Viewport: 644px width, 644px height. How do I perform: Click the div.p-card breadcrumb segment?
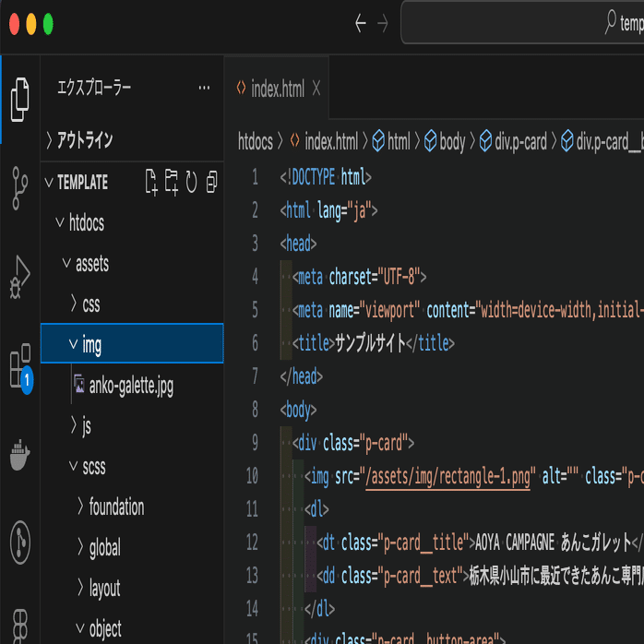coord(513,142)
